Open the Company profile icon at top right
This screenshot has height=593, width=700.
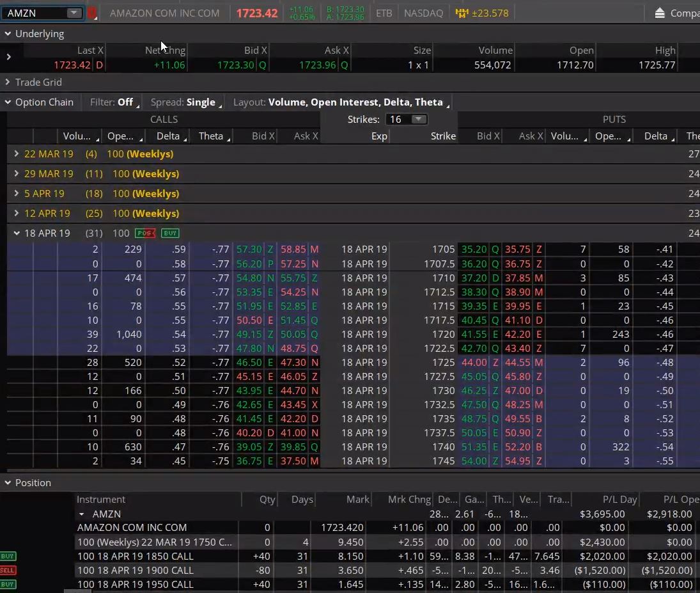[x=659, y=13]
